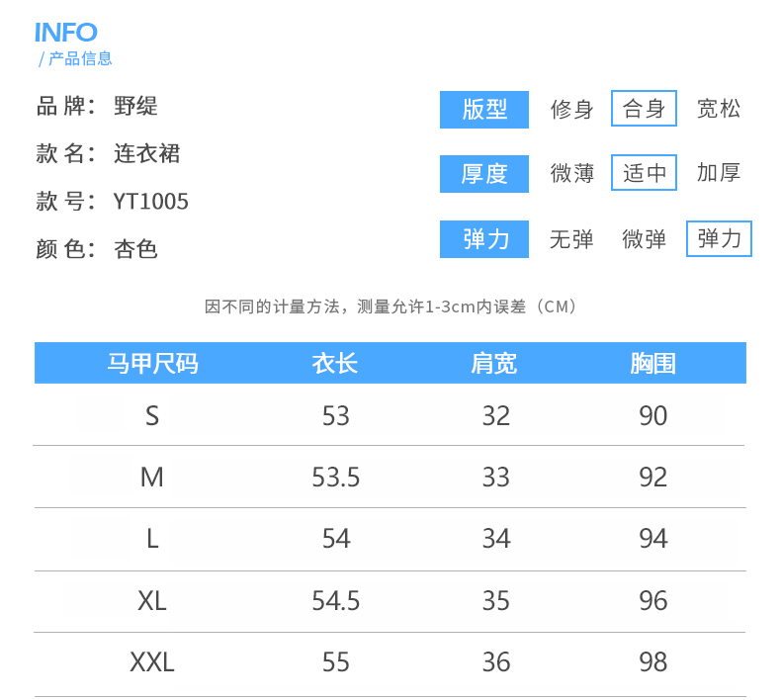Select the 微弹 elasticity option
The width and height of the screenshot is (781, 700).
644,239
